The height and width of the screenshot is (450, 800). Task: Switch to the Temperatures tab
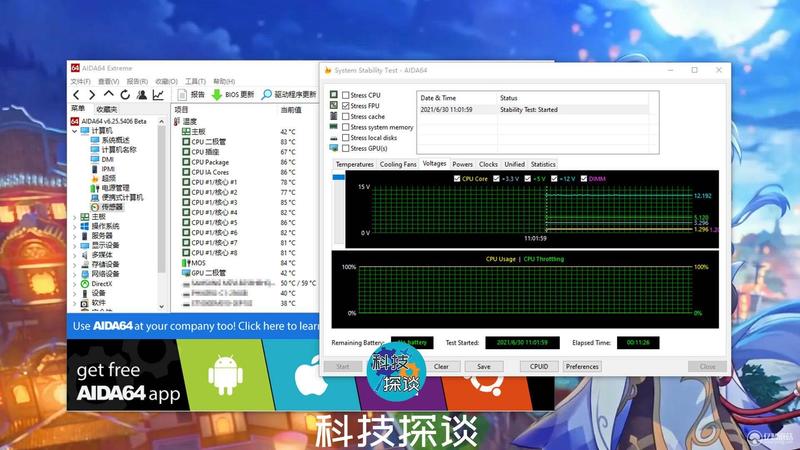click(x=354, y=164)
